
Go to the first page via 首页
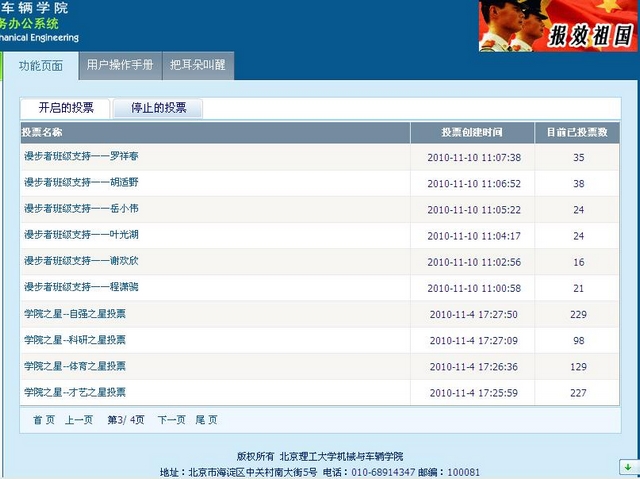click(44, 420)
